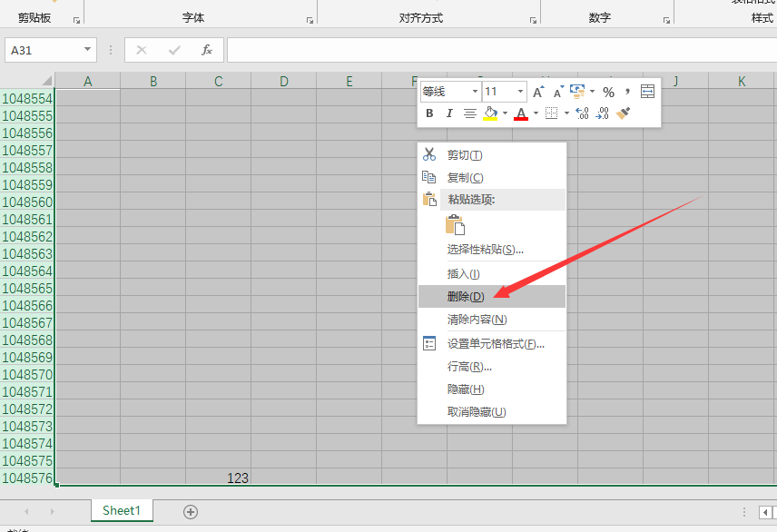Increase decimal places button
777x532 pixels.
582,113
